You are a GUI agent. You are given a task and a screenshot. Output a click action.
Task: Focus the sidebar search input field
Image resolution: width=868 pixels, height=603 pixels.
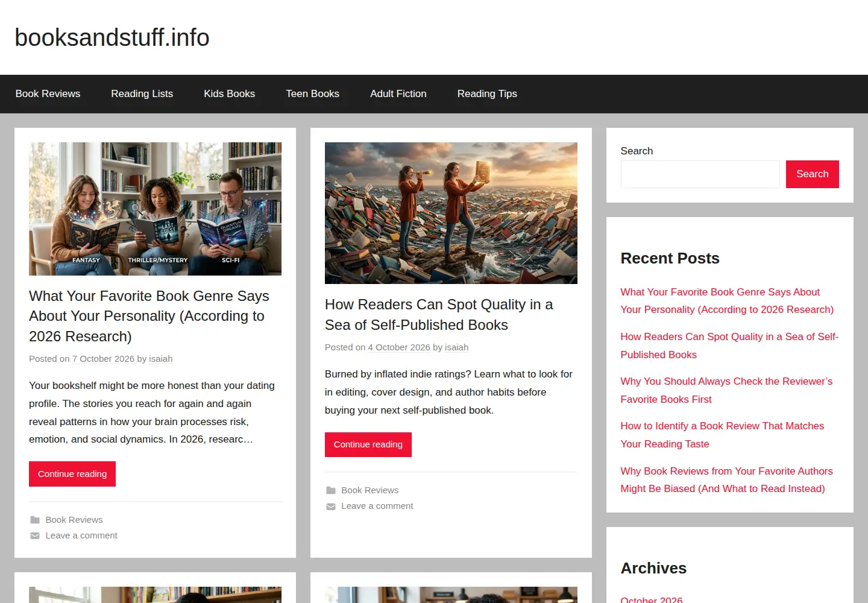coord(700,174)
